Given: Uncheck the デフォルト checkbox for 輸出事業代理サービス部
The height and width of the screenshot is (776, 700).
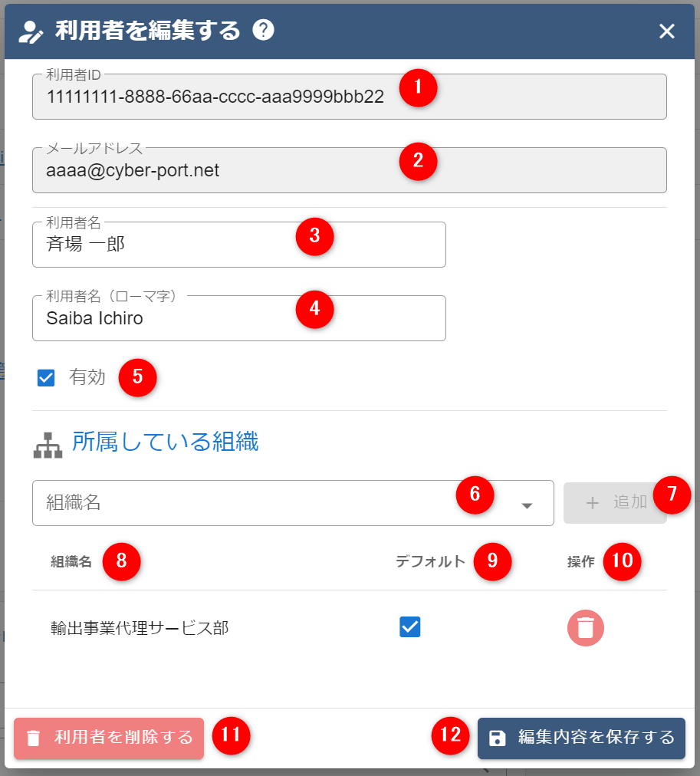Looking at the screenshot, I should click(410, 627).
